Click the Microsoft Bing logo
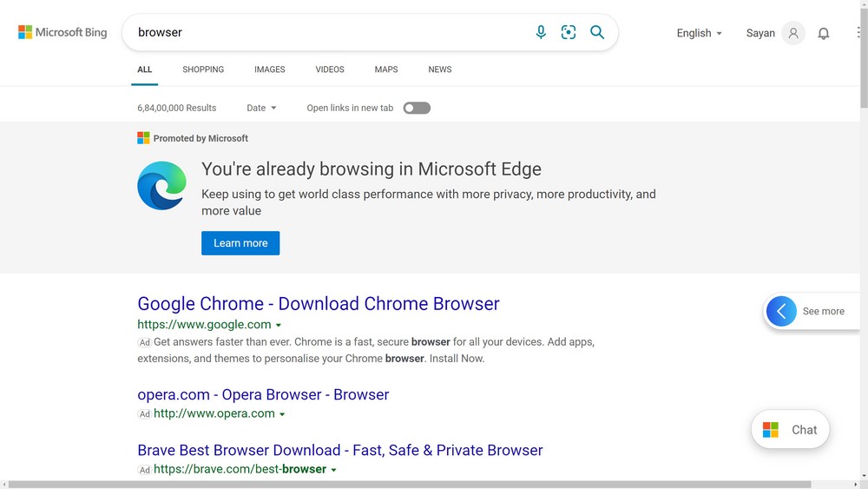 tap(62, 32)
